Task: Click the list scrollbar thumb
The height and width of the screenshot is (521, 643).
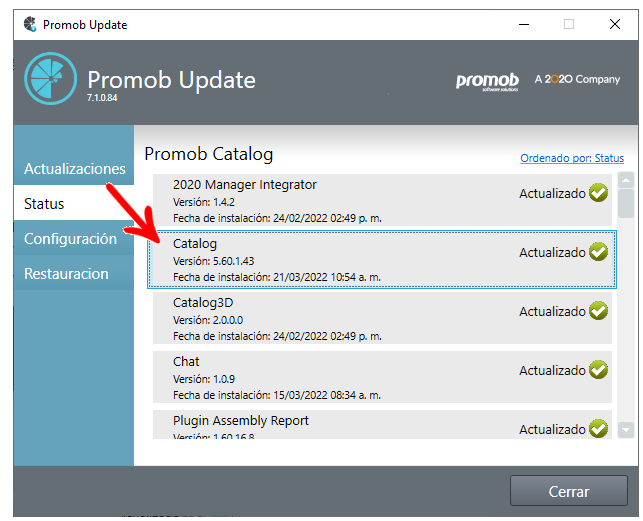Action: pos(626,203)
